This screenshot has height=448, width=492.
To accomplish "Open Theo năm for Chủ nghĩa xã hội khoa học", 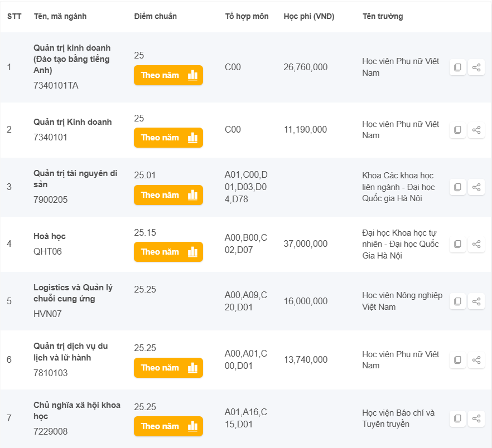I will (x=168, y=426).
